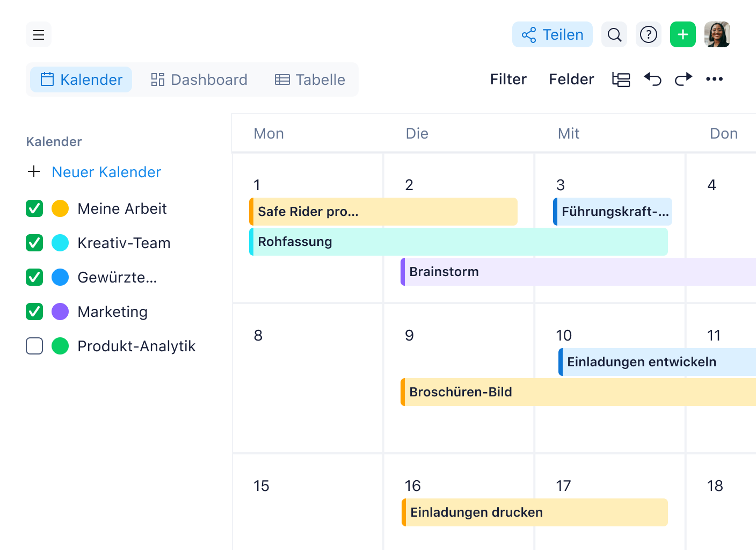Click Kreativ-Team calendar label
756x550 pixels.
pos(124,243)
